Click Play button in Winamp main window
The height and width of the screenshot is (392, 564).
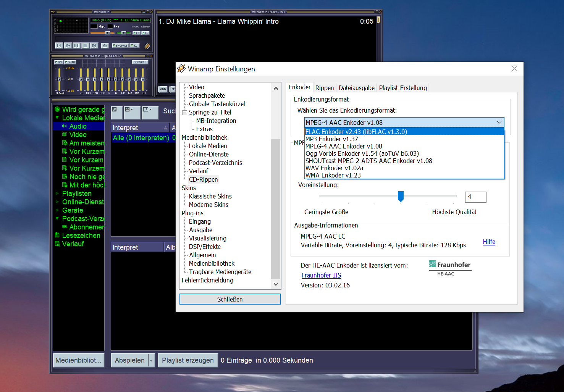(68, 45)
